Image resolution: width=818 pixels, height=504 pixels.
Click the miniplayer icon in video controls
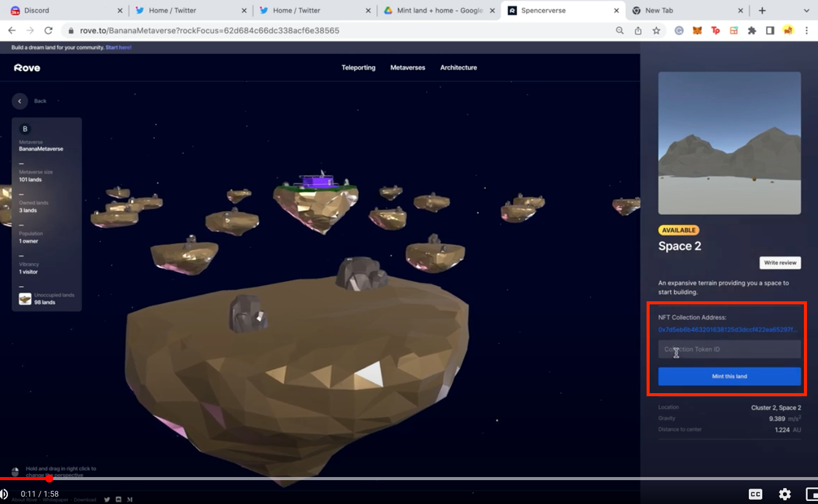[x=812, y=494]
